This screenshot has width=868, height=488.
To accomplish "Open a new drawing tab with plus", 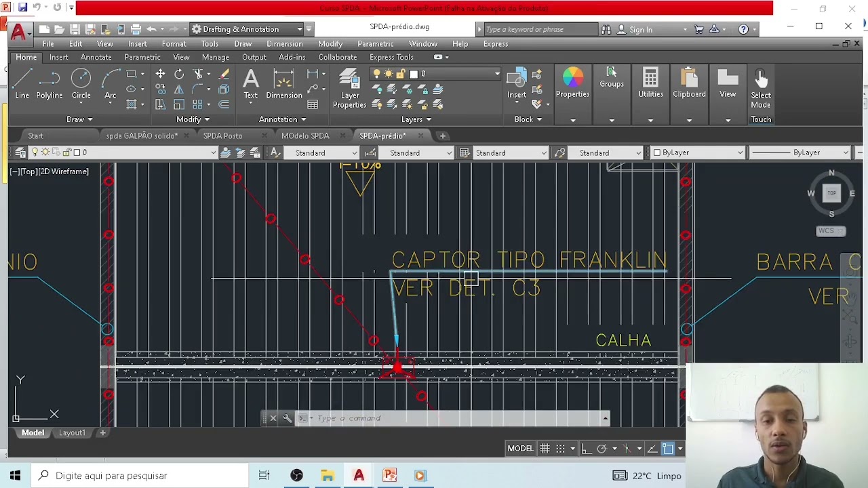I will pyautogui.click(x=443, y=136).
